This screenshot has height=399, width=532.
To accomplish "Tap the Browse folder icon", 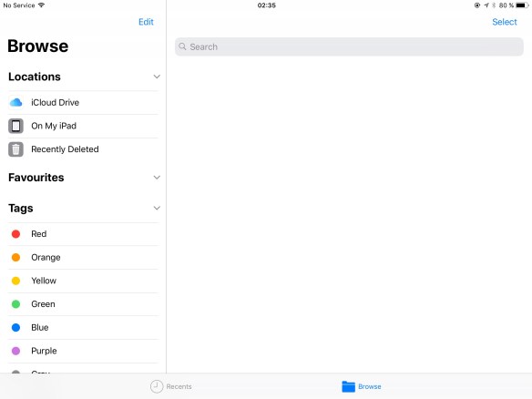I will point(348,386).
